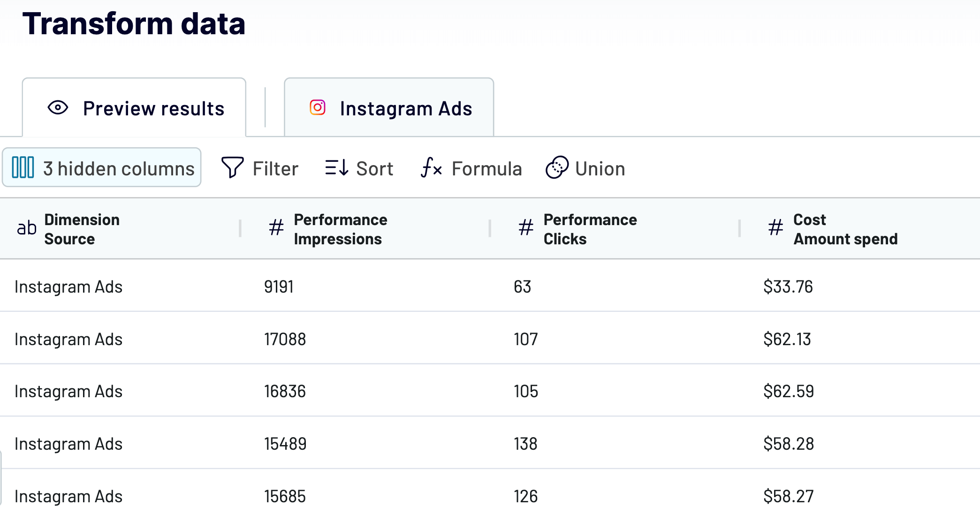Click the Union circles icon

[x=557, y=167]
